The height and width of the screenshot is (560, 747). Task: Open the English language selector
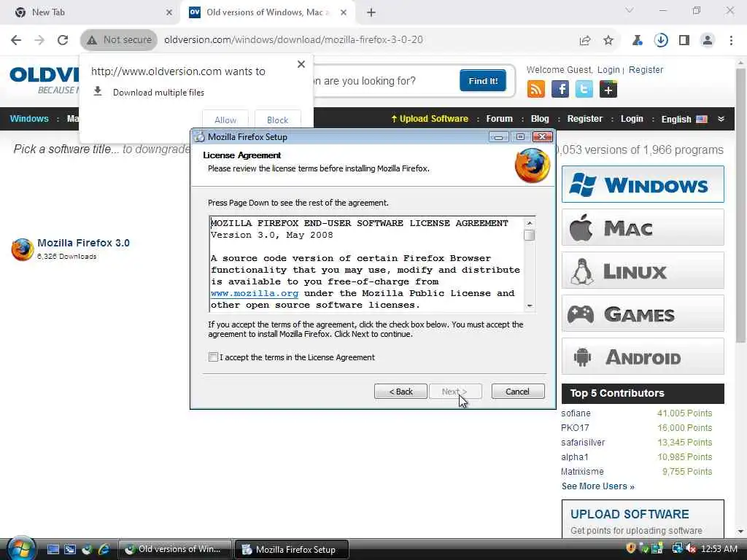point(684,119)
